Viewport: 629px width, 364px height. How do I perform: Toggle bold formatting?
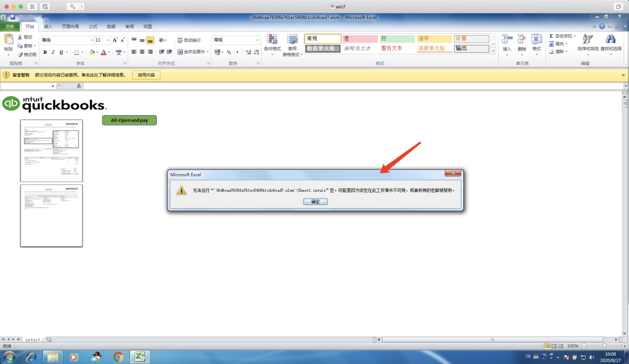click(x=45, y=52)
